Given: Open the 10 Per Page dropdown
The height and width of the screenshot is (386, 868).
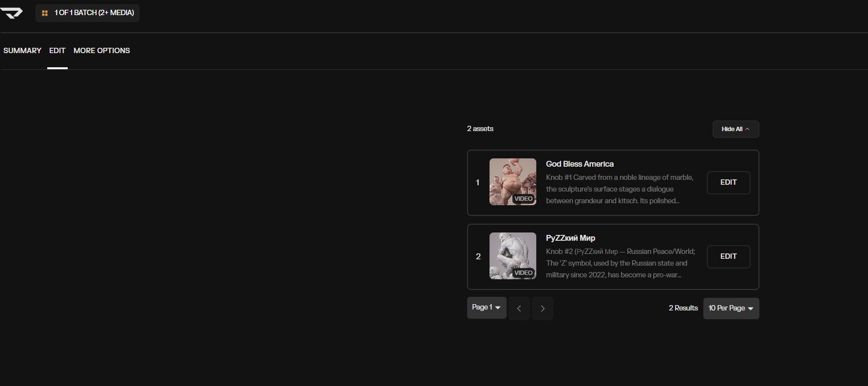Looking at the screenshot, I should click(731, 309).
